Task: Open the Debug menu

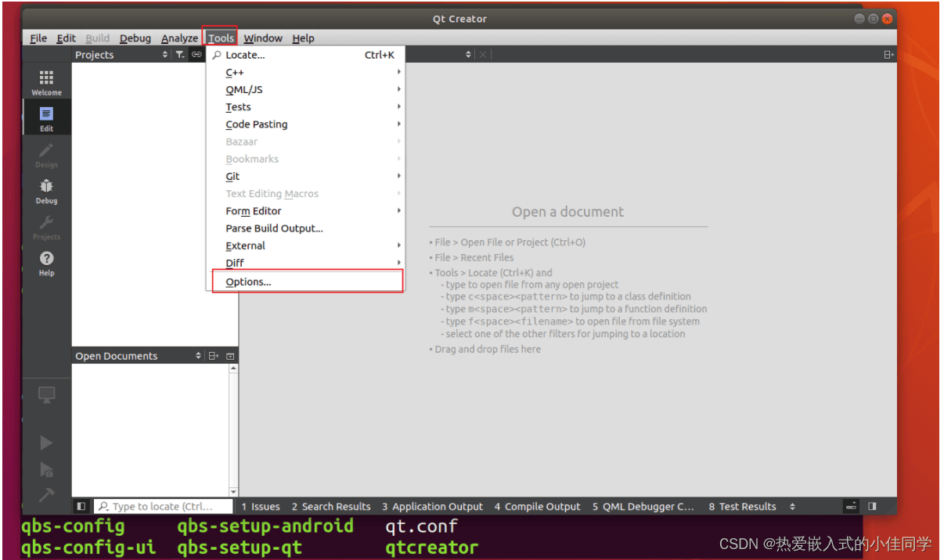Action: (135, 38)
